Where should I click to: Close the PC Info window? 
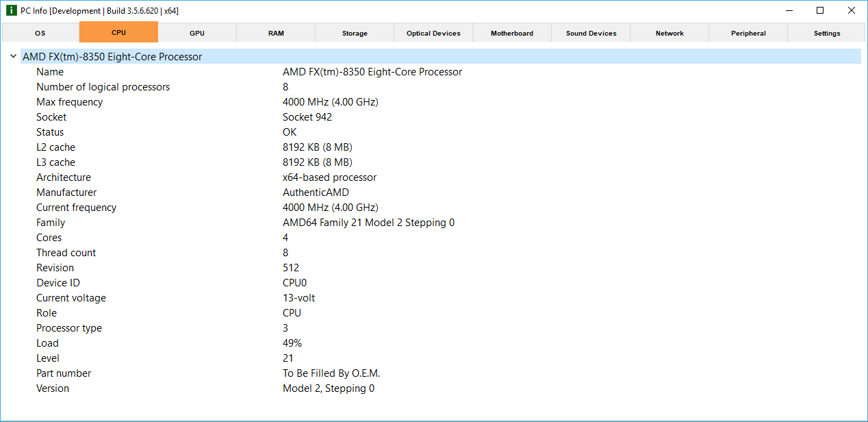[852, 10]
